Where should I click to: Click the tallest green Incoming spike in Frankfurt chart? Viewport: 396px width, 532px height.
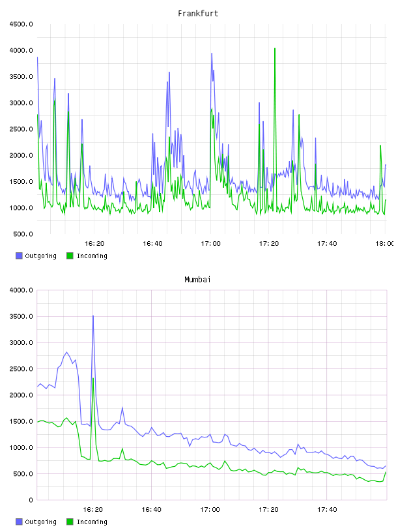click(275, 49)
